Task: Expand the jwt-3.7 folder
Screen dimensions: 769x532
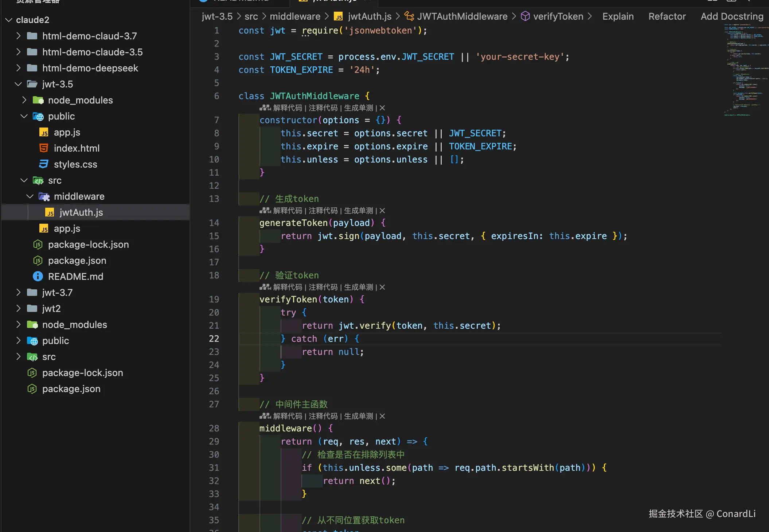Action: click(18, 293)
